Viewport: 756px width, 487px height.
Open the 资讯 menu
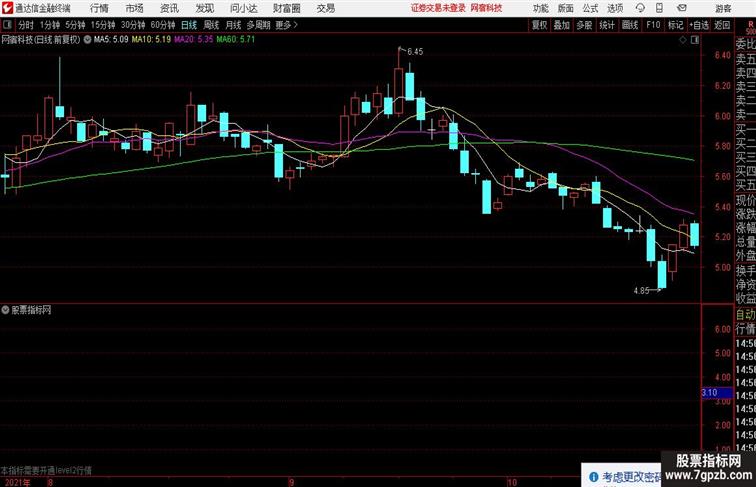(x=169, y=8)
